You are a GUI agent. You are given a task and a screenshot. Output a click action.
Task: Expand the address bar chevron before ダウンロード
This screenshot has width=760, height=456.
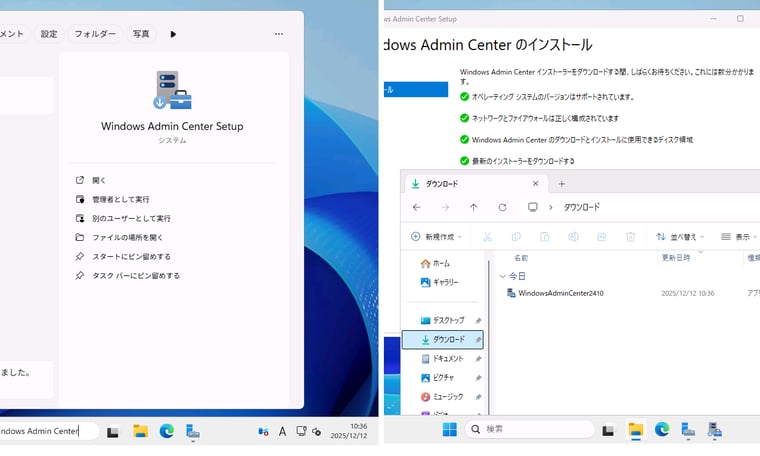coord(551,207)
